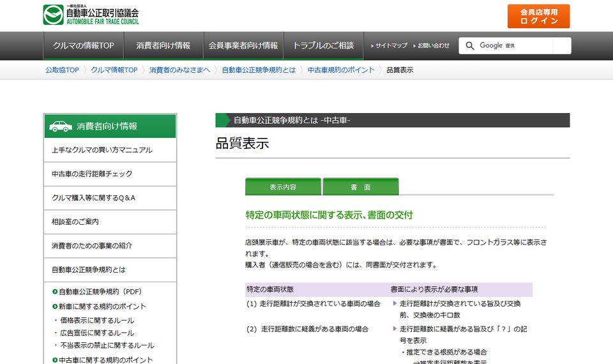Open 中古車の走行距離チェック in sidebar

click(110, 174)
